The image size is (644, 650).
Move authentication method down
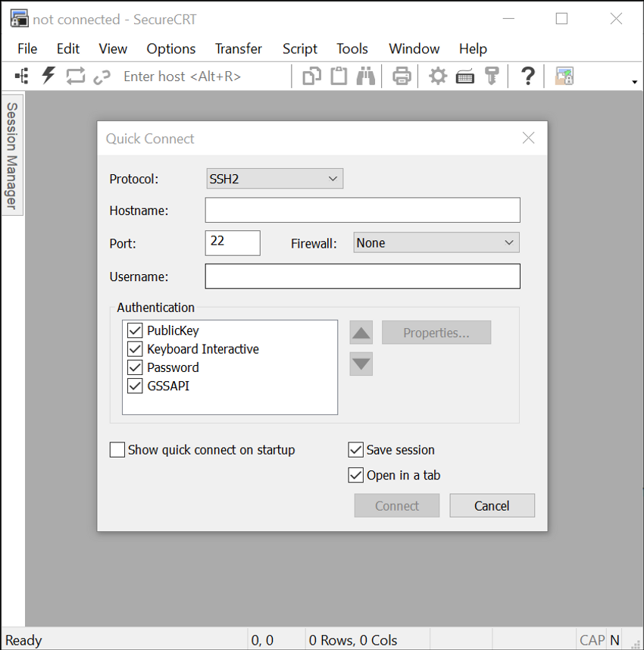(361, 364)
